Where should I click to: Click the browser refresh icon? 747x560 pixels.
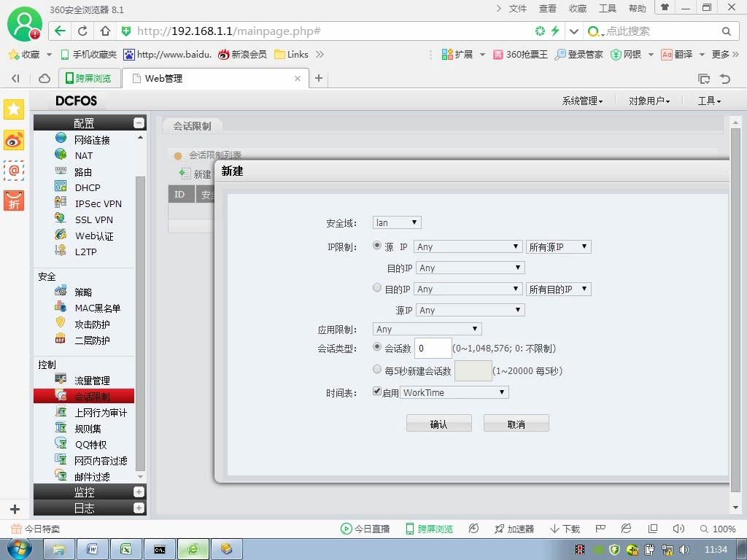pyautogui.click(x=82, y=31)
